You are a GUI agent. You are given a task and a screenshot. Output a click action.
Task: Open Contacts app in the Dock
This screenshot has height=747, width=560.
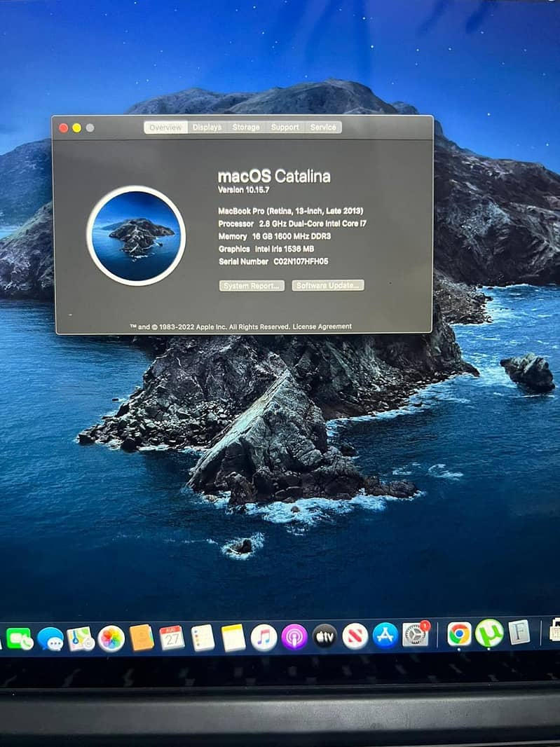coord(142,638)
